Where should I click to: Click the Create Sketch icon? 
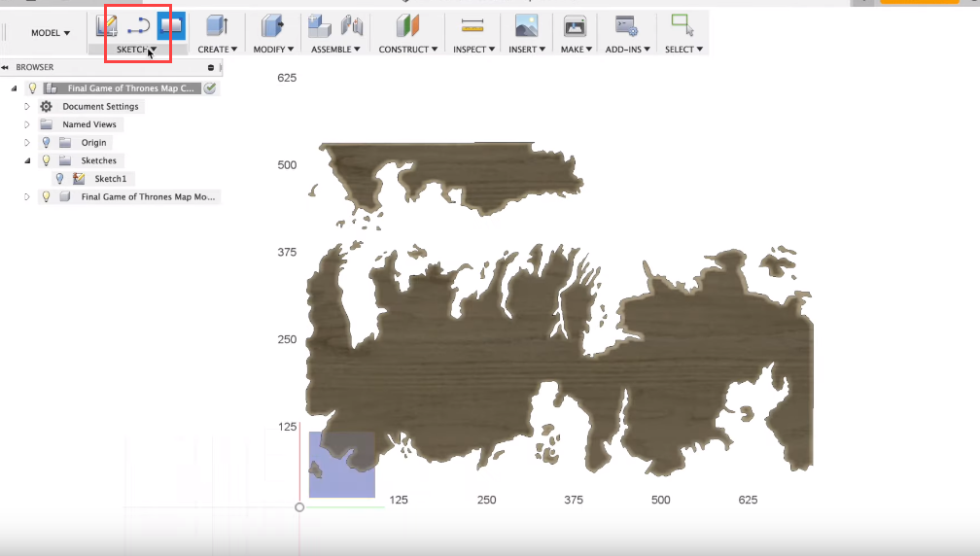click(107, 25)
